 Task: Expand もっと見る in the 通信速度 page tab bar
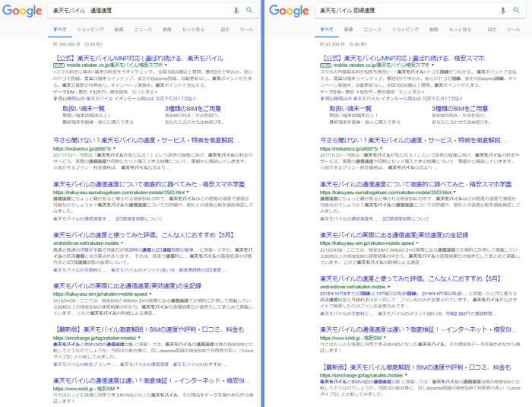click(x=193, y=30)
